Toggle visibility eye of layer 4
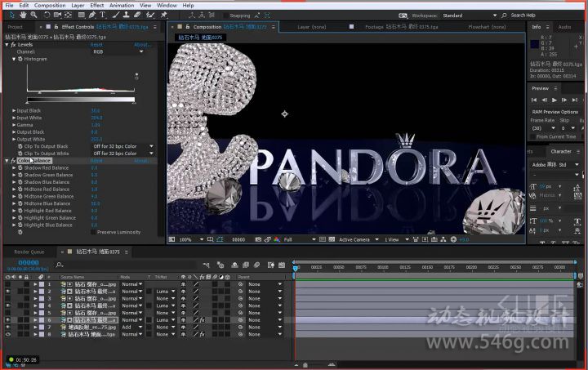 pyautogui.click(x=8, y=305)
